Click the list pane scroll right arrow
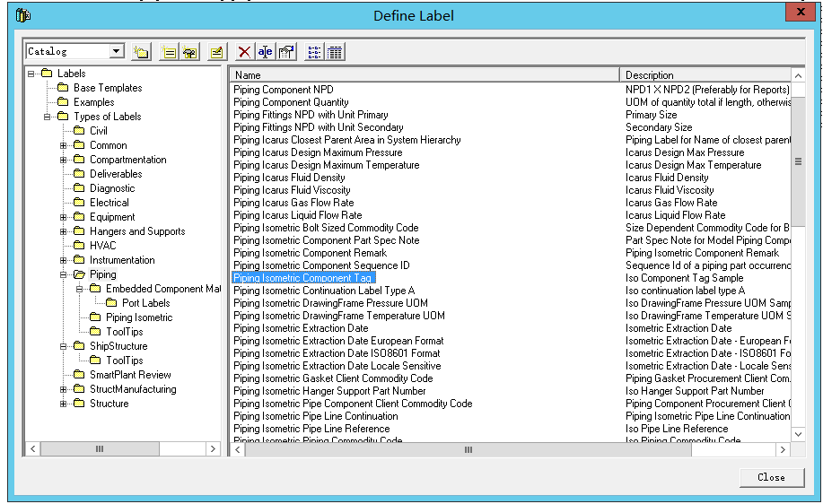823x504 pixels. click(x=783, y=450)
